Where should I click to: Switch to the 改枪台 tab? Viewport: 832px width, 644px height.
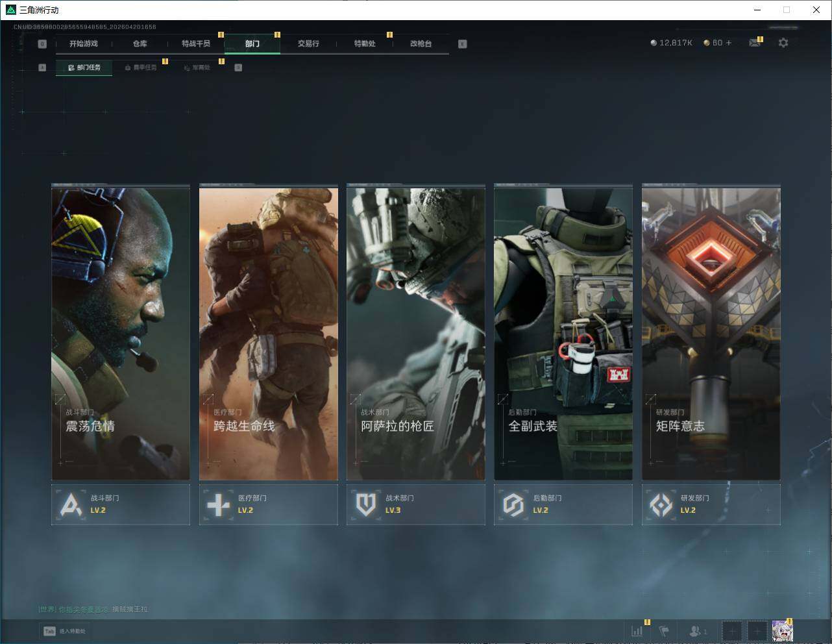[x=421, y=43]
